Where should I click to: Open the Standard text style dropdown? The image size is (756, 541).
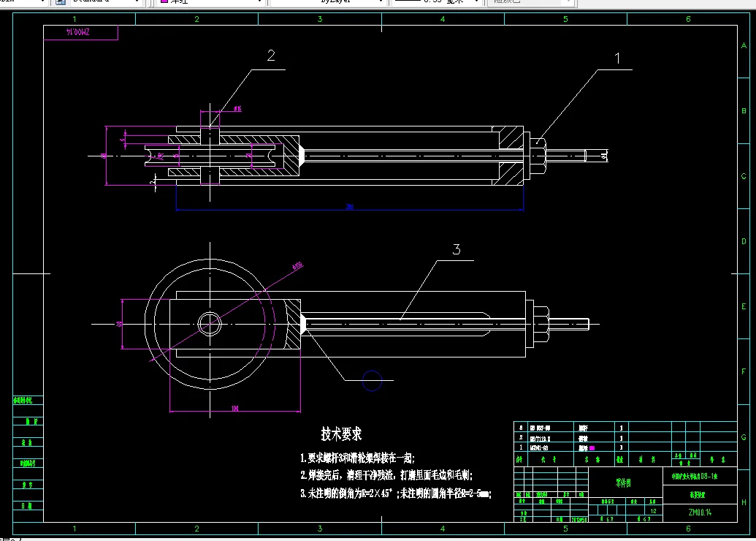(105, 2)
